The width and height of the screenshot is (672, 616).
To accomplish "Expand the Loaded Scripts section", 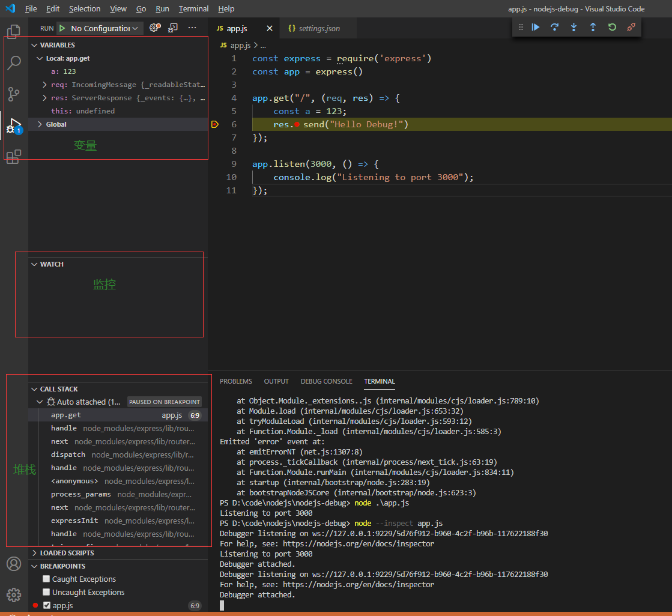I will [67, 553].
